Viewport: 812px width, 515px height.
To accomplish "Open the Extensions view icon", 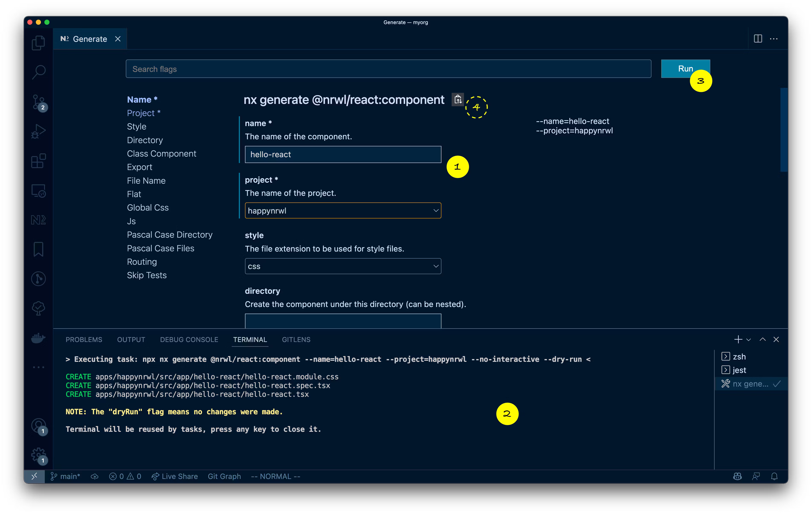I will point(38,161).
